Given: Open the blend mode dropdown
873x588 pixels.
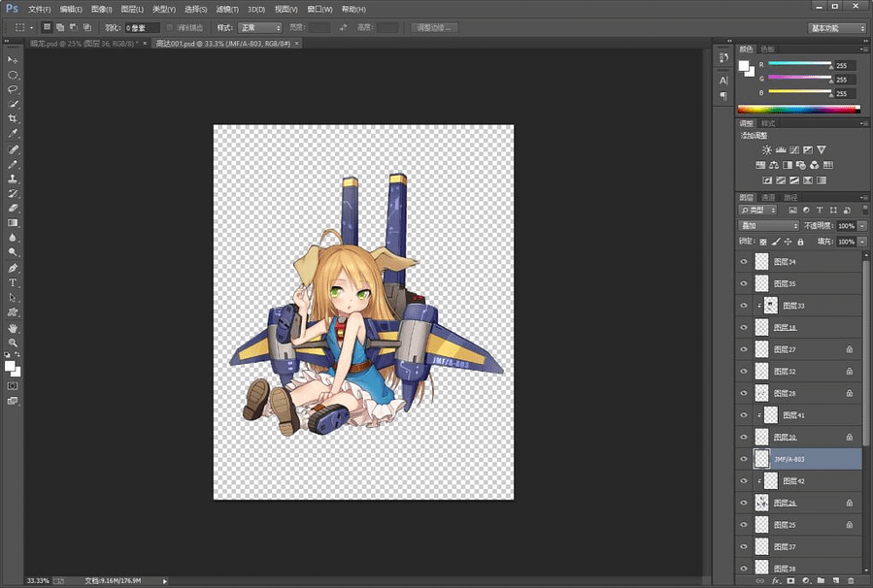Looking at the screenshot, I should coord(769,226).
